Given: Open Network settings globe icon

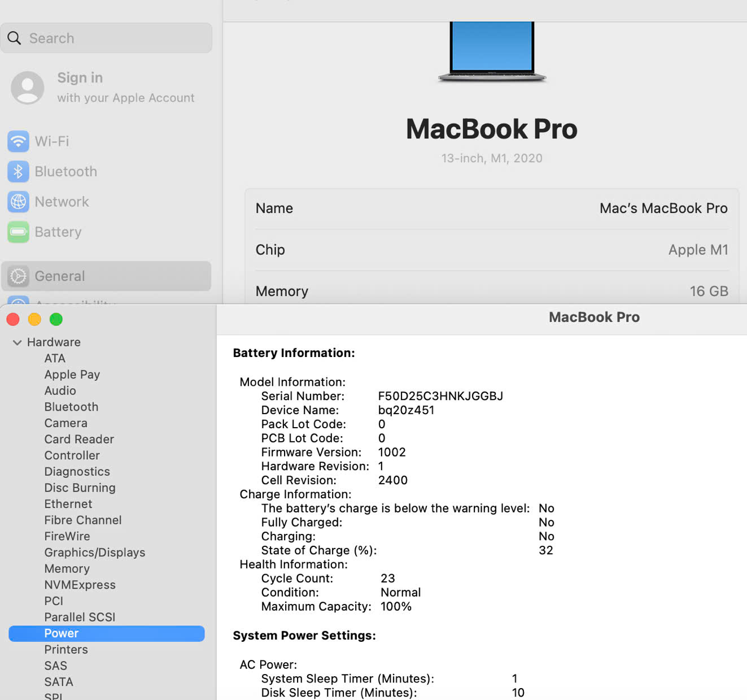Looking at the screenshot, I should (18, 202).
